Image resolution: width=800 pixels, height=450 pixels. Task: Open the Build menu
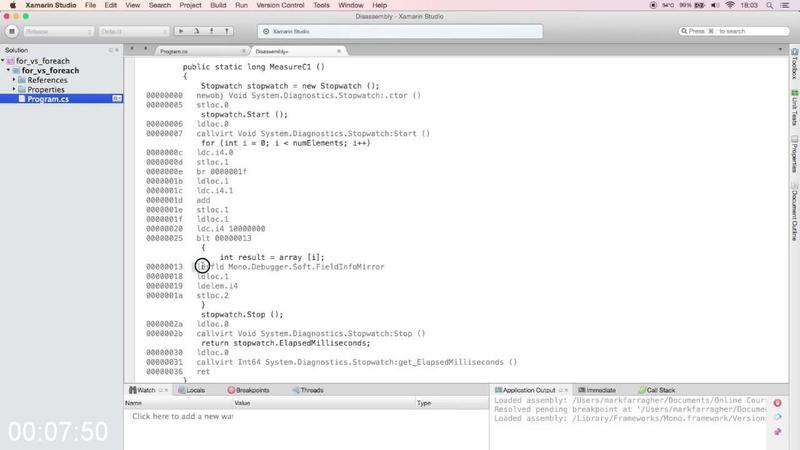click(218, 5)
